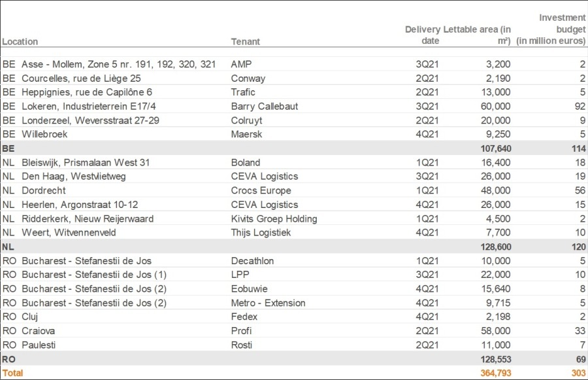Click the Metro - Extension tenant cell
This screenshot has height=380, width=588.
pos(268,303)
